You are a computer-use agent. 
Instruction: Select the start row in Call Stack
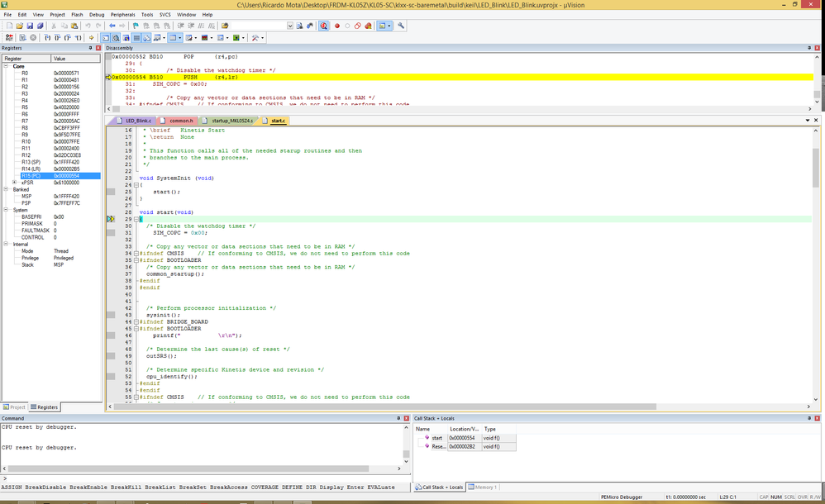tap(466, 438)
